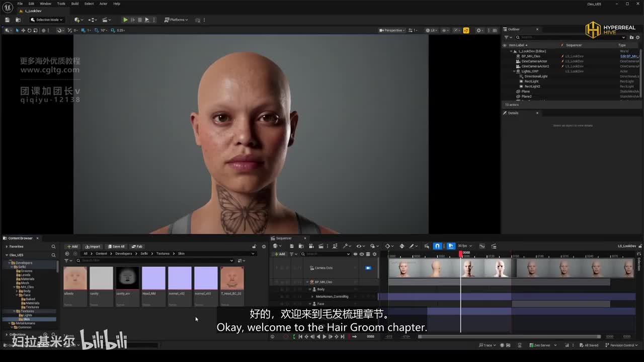Start Play in Editor
644x362 pixels.
coord(125,20)
